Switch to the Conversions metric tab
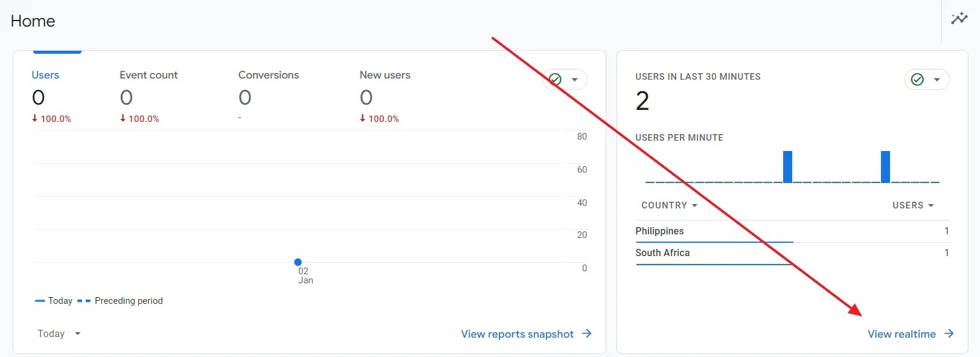Viewport: 980px width, 357px height. click(x=268, y=74)
